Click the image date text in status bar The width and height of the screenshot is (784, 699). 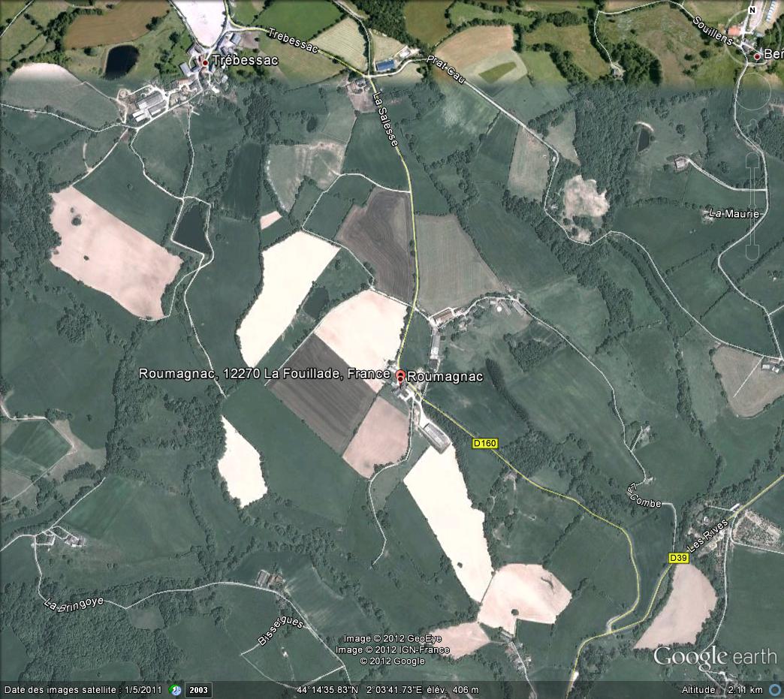[x=83, y=689]
